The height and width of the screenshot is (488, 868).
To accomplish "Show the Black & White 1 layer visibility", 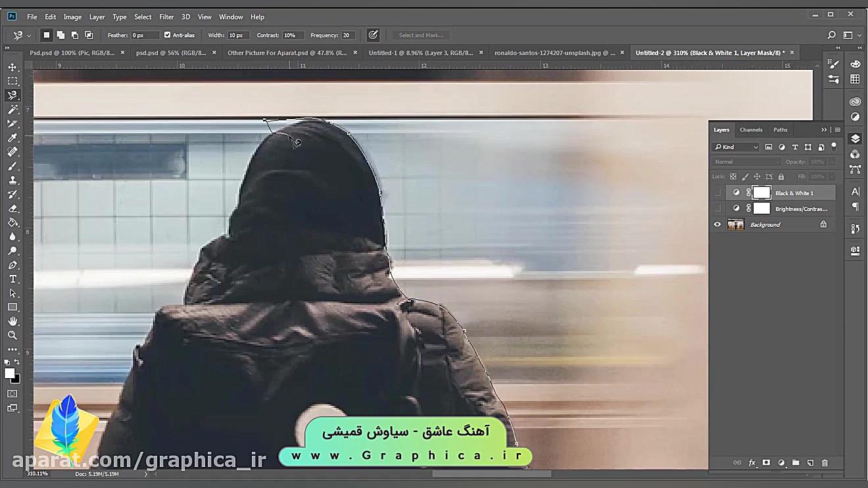I will [x=717, y=192].
